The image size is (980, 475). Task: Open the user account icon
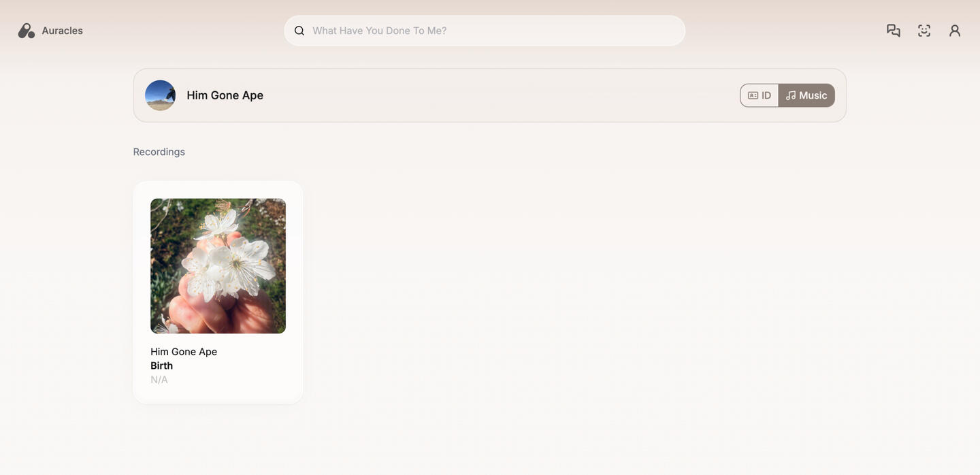click(955, 31)
